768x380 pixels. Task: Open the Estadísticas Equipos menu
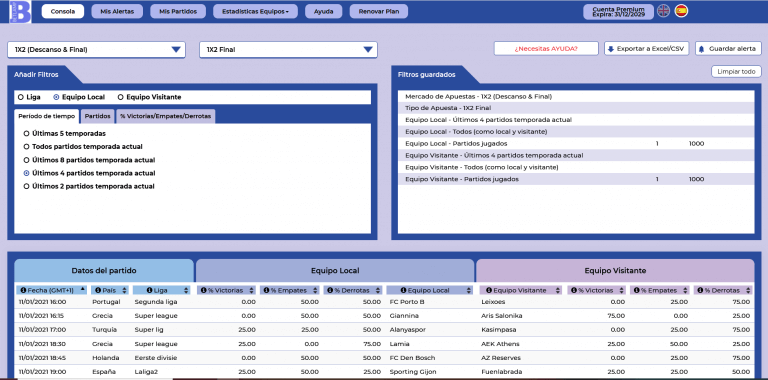click(x=255, y=12)
